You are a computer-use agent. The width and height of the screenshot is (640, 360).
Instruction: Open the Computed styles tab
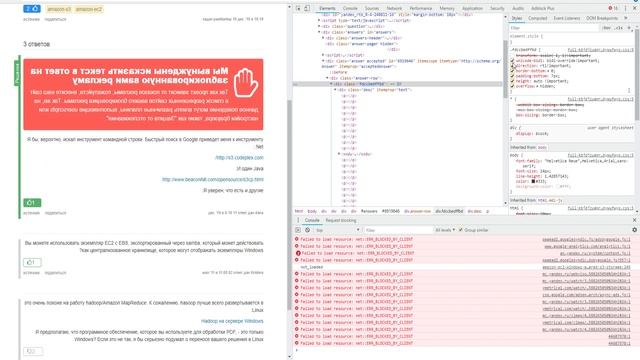[x=538, y=18]
